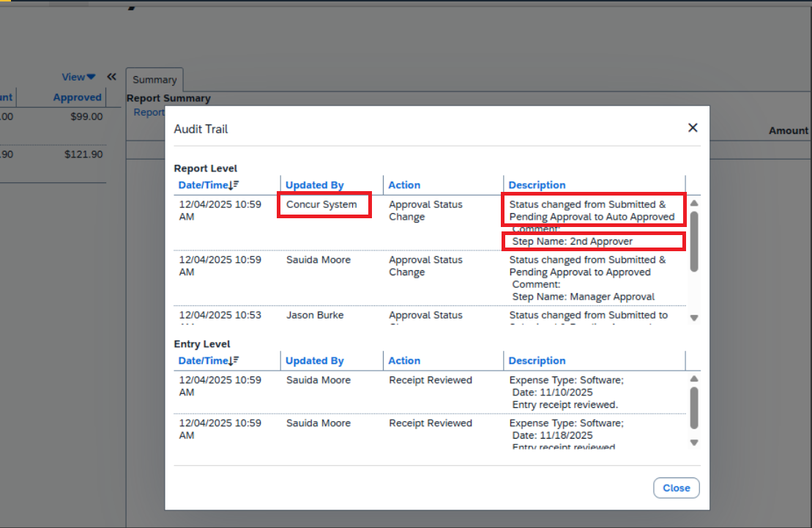The height and width of the screenshot is (528, 812).
Task: Sort Entry Level by Action column
Action: (x=404, y=360)
